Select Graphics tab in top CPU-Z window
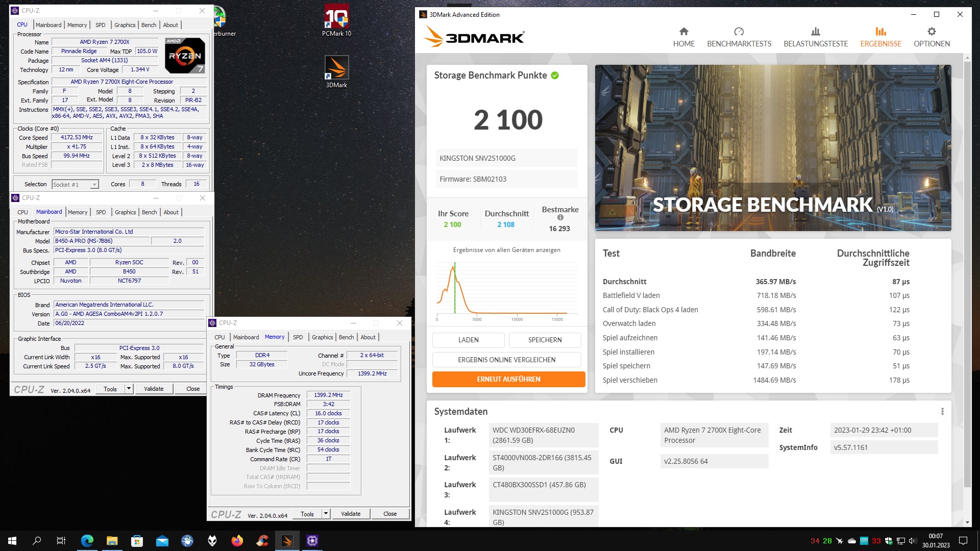Image resolution: width=980 pixels, height=551 pixels. click(x=125, y=25)
